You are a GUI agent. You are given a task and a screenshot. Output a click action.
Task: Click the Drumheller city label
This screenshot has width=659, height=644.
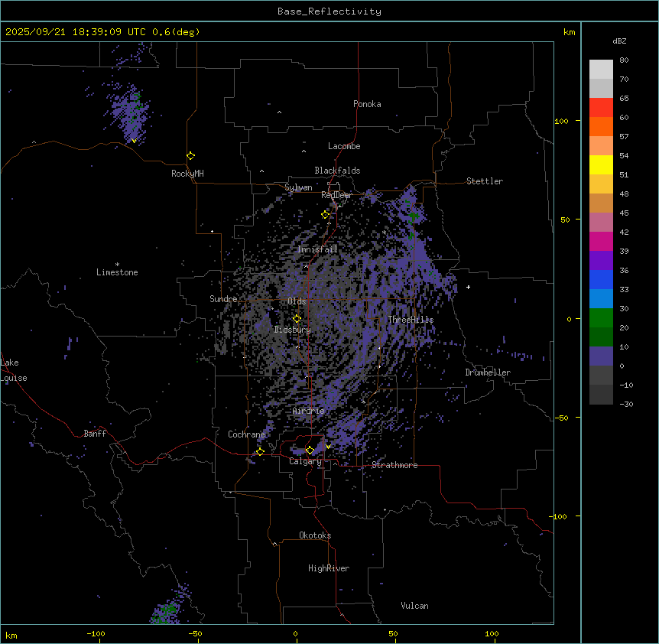487,372
